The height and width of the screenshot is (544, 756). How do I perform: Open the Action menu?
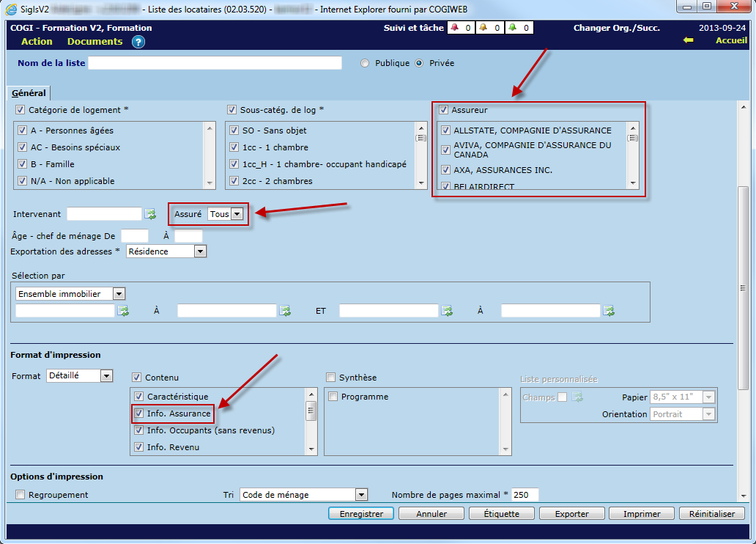[x=37, y=42]
